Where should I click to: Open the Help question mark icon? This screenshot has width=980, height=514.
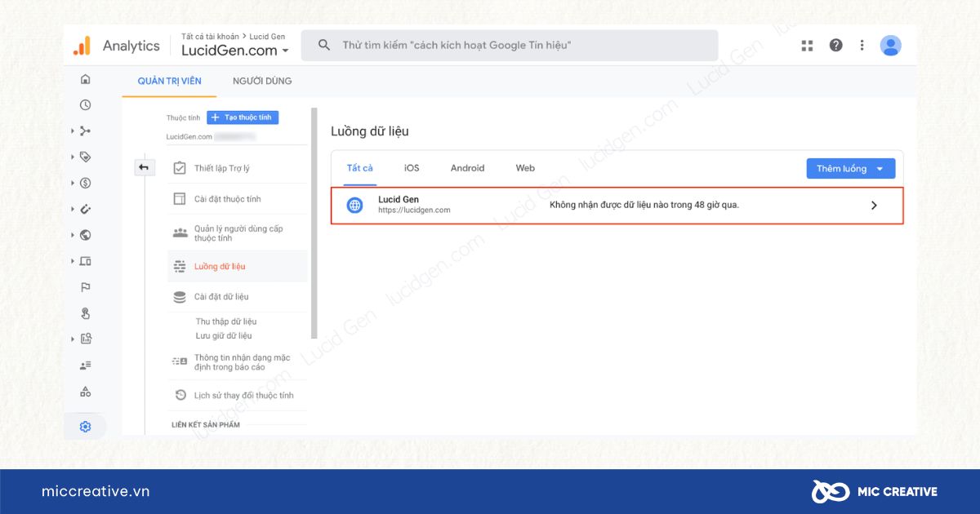(835, 46)
